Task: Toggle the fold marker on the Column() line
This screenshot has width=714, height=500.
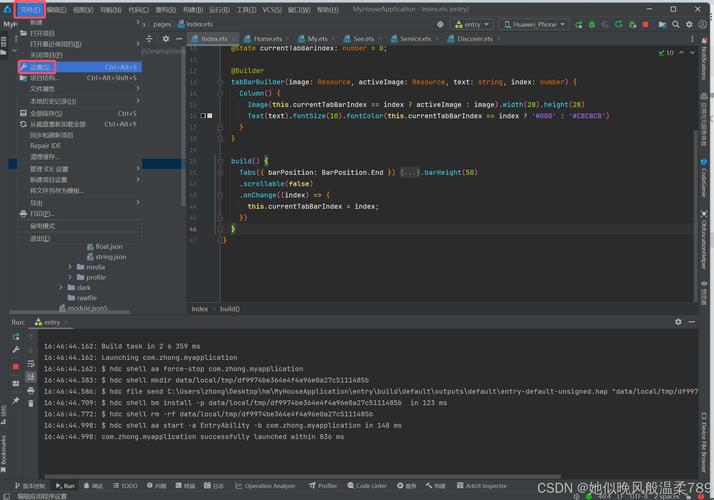Action: pyautogui.click(x=220, y=93)
